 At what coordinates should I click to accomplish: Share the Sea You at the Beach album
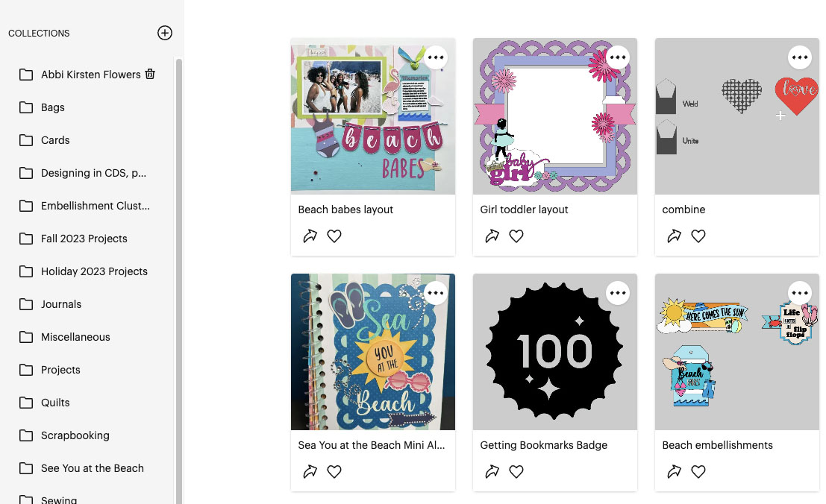(310, 472)
